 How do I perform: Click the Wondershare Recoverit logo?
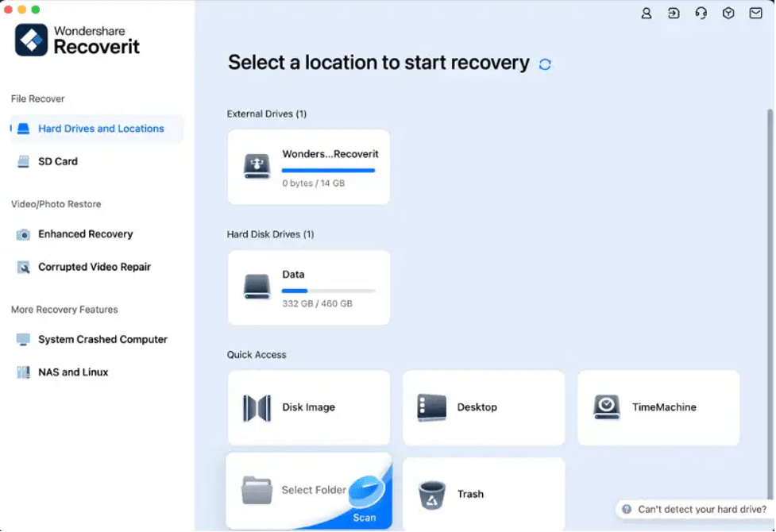point(78,40)
